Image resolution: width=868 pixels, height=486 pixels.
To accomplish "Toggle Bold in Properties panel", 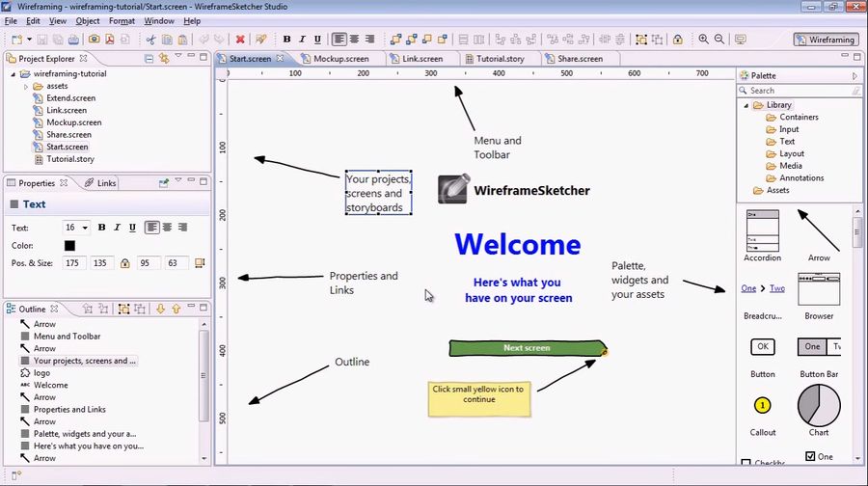I will [102, 228].
